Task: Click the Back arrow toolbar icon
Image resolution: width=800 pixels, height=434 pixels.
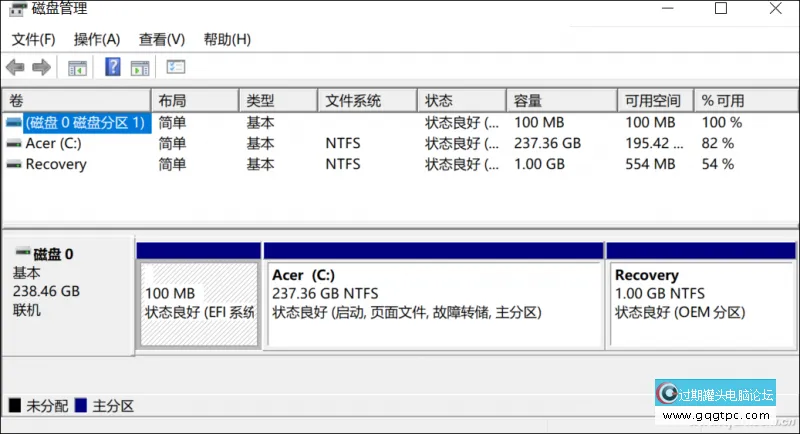Action: pyautogui.click(x=15, y=67)
